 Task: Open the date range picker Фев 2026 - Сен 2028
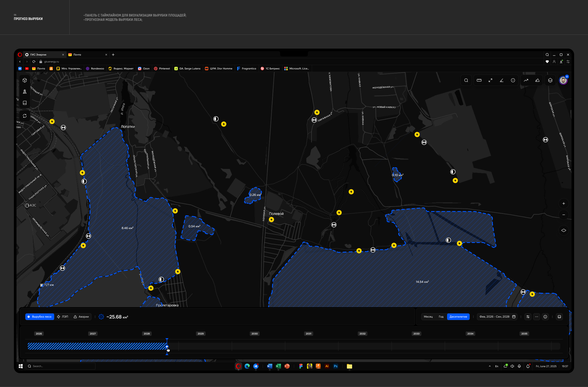pyautogui.click(x=497, y=316)
